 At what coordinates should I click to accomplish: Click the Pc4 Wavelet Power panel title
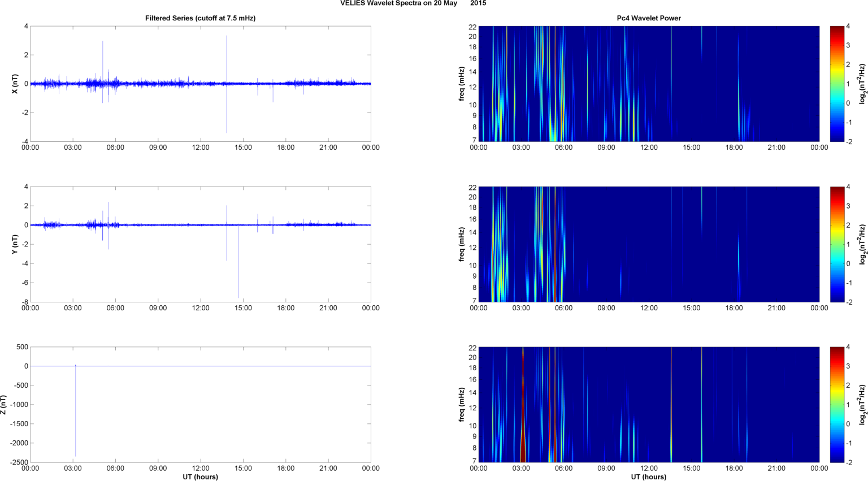(x=648, y=18)
